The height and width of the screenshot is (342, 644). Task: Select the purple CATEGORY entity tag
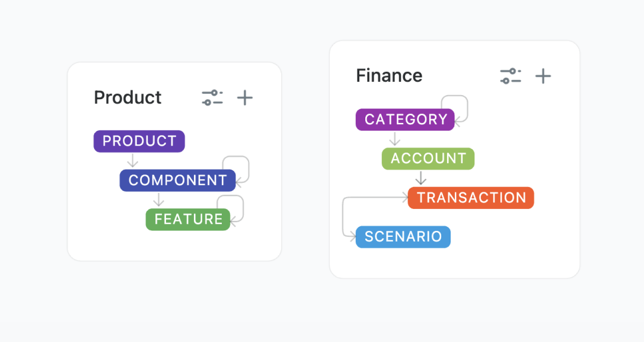tap(405, 120)
